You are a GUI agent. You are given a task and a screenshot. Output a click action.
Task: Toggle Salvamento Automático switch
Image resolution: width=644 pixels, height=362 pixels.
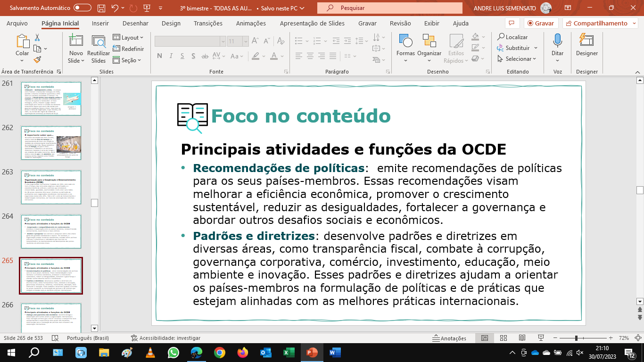point(83,8)
